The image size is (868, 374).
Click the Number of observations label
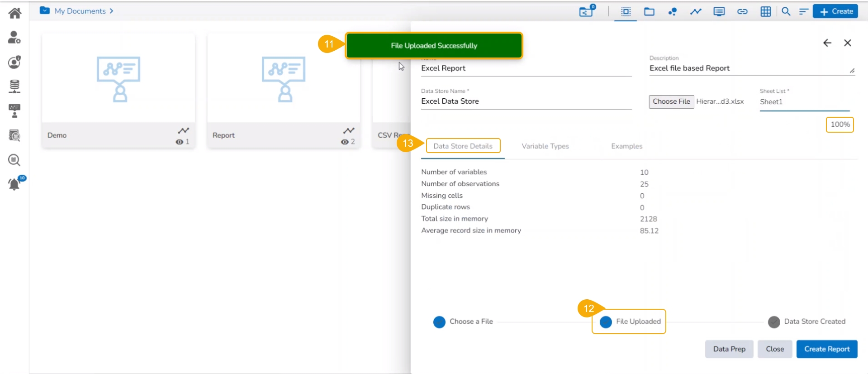[x=460, y=184]
